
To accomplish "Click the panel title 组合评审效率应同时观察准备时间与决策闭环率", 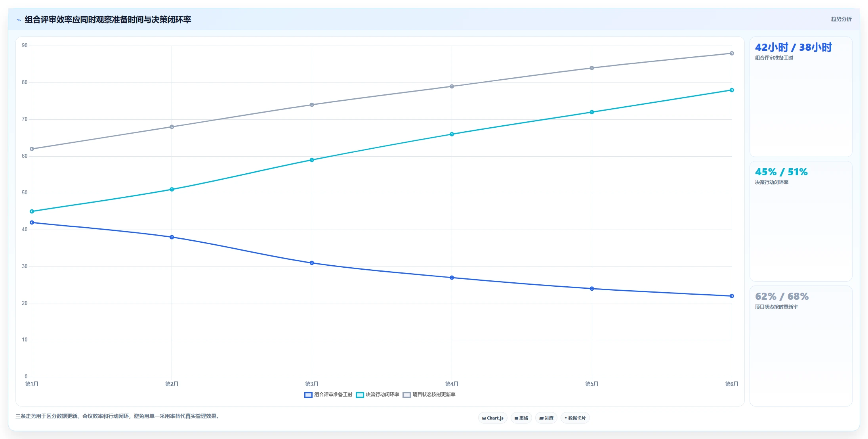I will 108,19.
